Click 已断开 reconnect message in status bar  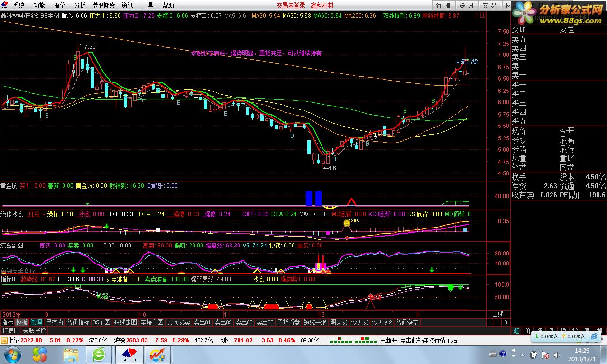pyautogui.click(x=419, y=340)
